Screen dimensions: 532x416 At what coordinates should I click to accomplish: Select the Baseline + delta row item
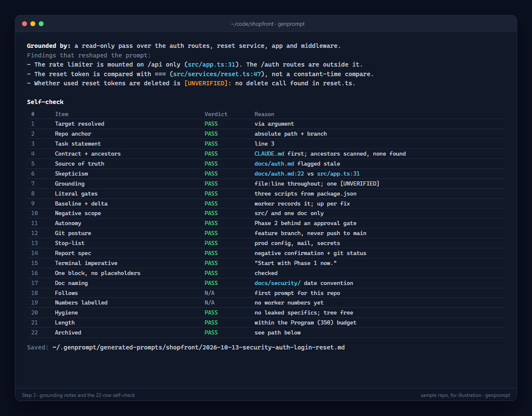click(x=81, y=203)
